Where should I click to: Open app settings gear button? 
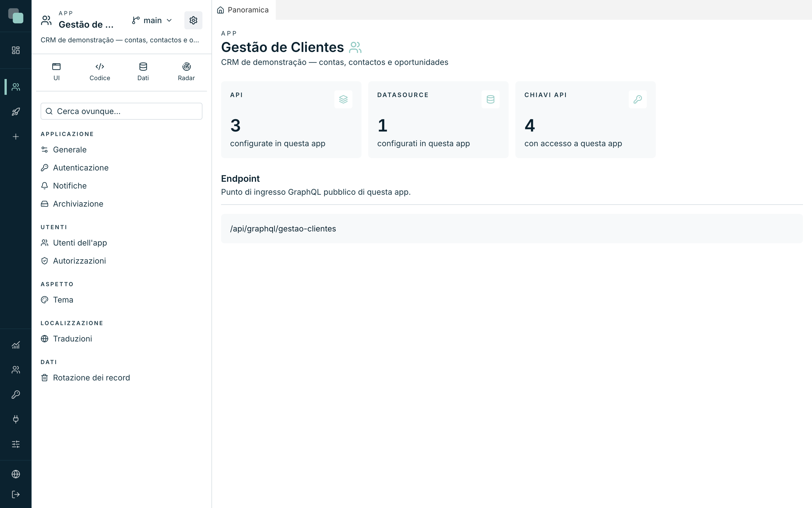[193, 20]
